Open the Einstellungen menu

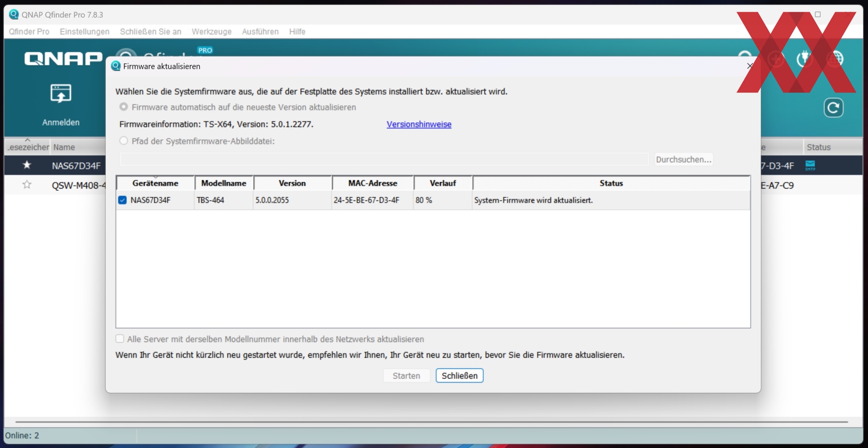point(85,32)
